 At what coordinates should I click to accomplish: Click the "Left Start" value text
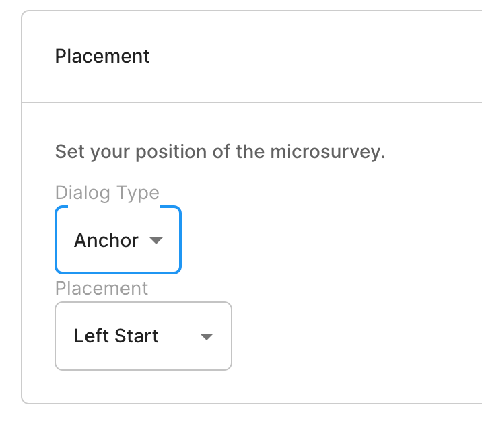116,336
